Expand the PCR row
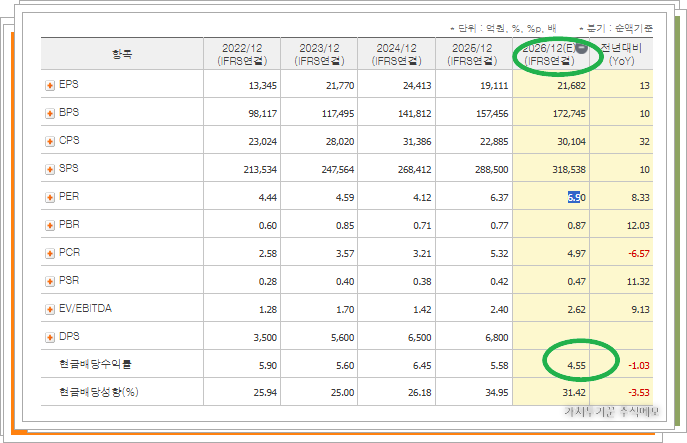The height and width of the screenshot is (443, 687). tap(50, 254)
